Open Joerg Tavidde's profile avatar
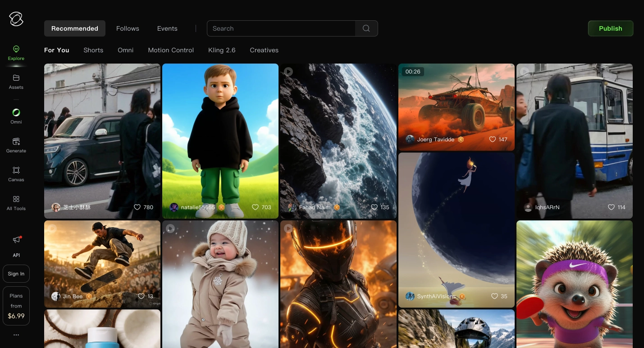This screenshot has width=644, height=348. click(x=410, y=140)
